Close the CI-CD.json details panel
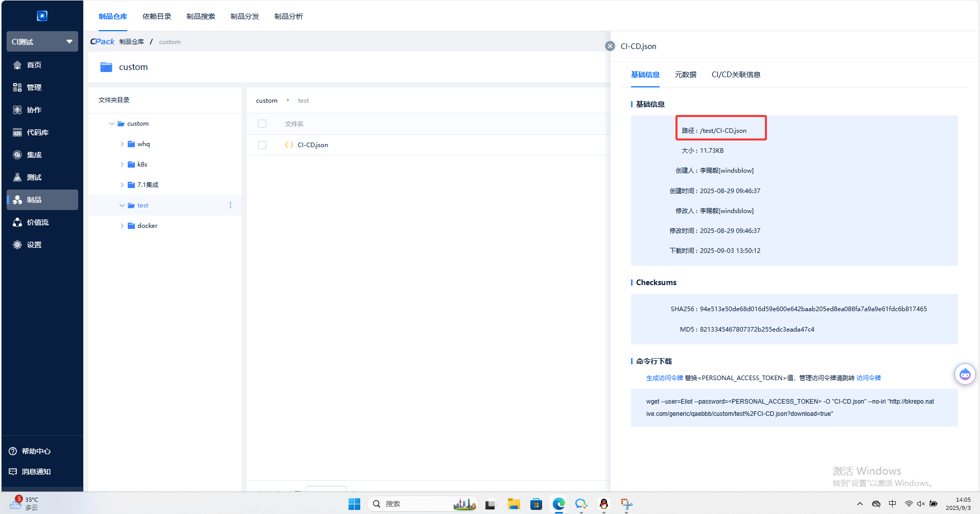 610,46
